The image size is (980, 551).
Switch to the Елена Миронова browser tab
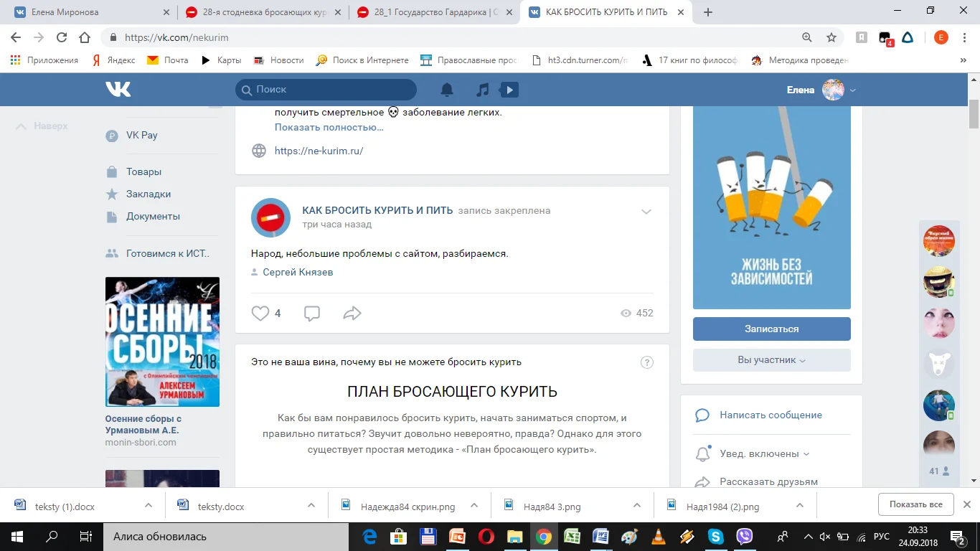point(90,12)
